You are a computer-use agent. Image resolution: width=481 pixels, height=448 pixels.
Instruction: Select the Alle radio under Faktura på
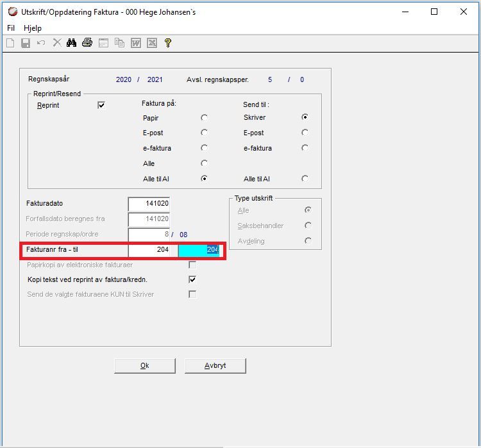point(204,163)
